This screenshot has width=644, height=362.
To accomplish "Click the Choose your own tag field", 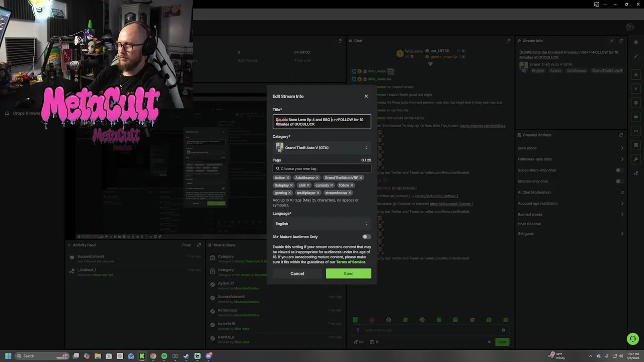I will pyautogui.click(x=322, y=168).
